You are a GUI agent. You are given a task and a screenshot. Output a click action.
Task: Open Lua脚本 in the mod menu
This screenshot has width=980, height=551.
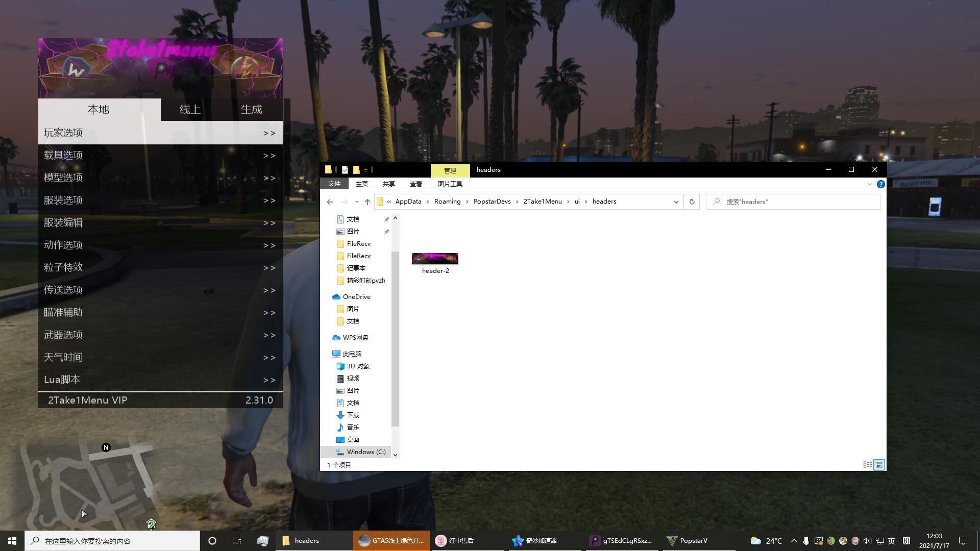(x=160, y=380)
